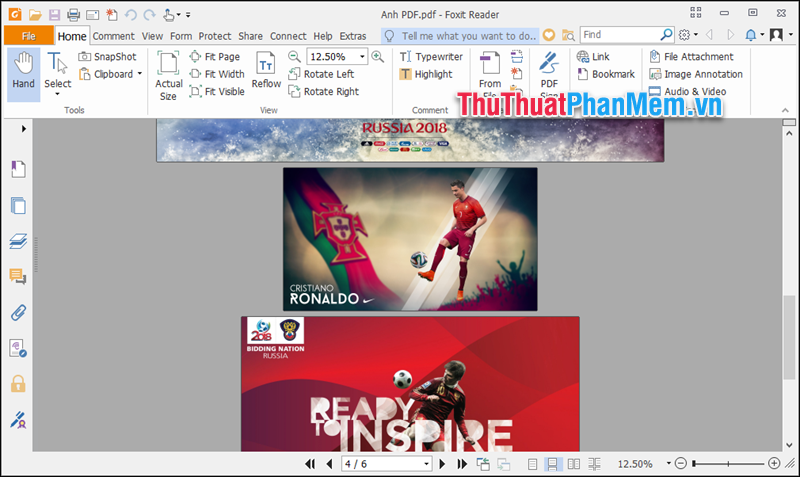800x477 pixels.
Task: Zoom in with the ribbon magnifier plus
Action: pos(378,56)
